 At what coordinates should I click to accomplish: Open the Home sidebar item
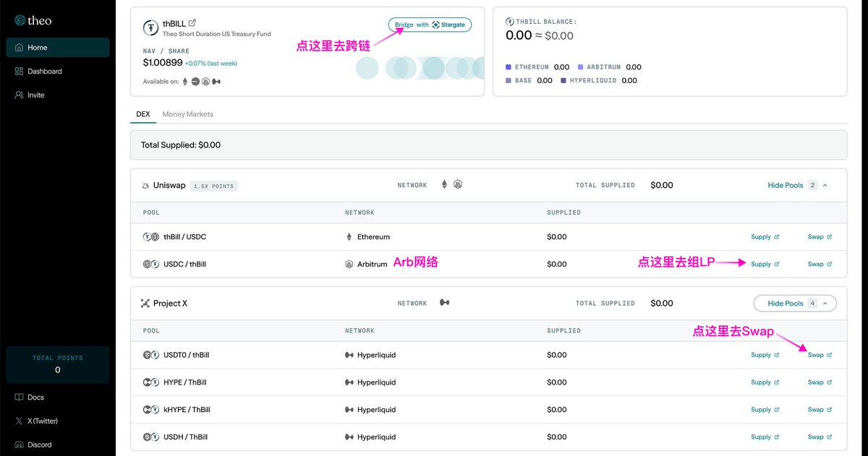click(x=58, y=48)
